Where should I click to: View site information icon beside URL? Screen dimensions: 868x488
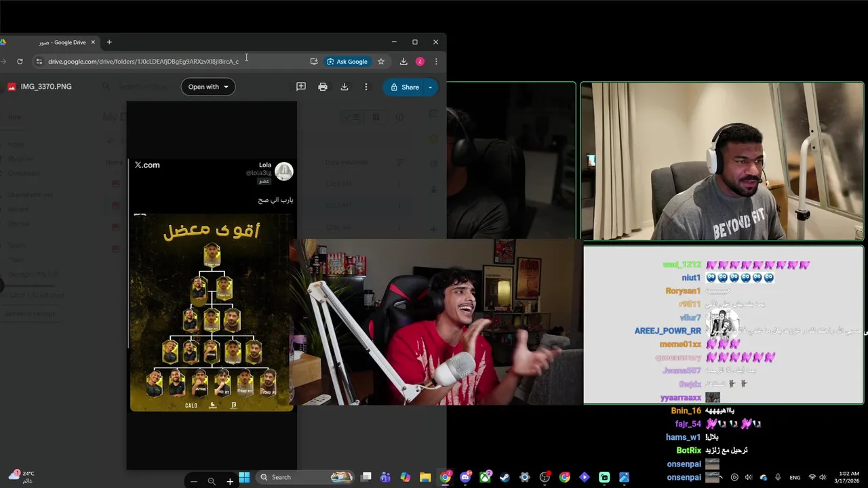click(39, 61)
